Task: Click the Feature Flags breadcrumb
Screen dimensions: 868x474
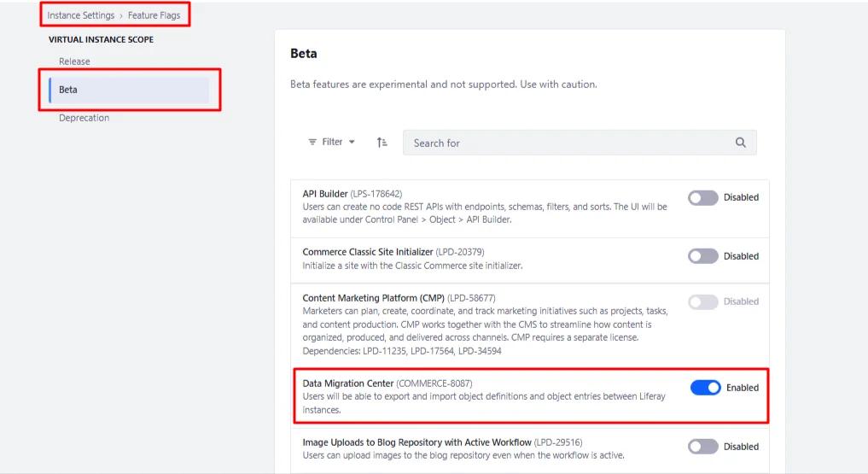Action: pyautogui.click(x=154, y=15)
